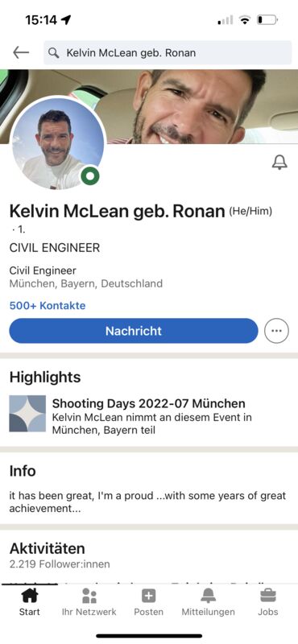Viewport: 298px width, 644px height.
Task: Click the Nachricht message button
Action: (x=134, y=331)
